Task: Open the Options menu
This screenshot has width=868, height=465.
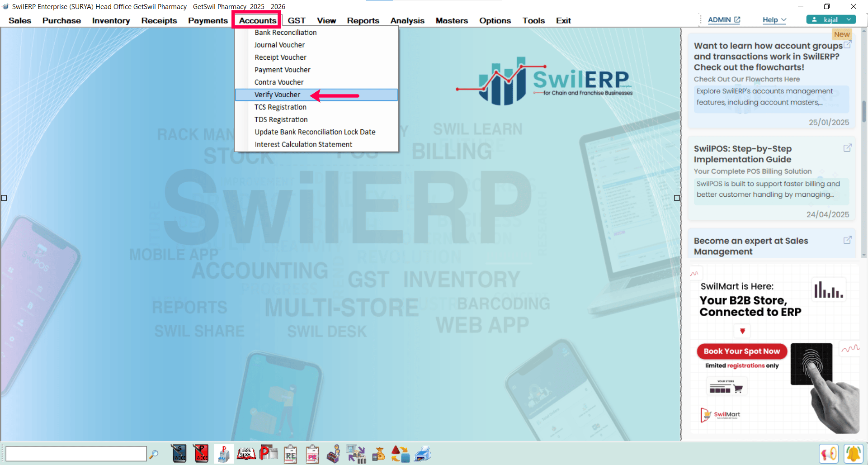Action: (495, 21)
